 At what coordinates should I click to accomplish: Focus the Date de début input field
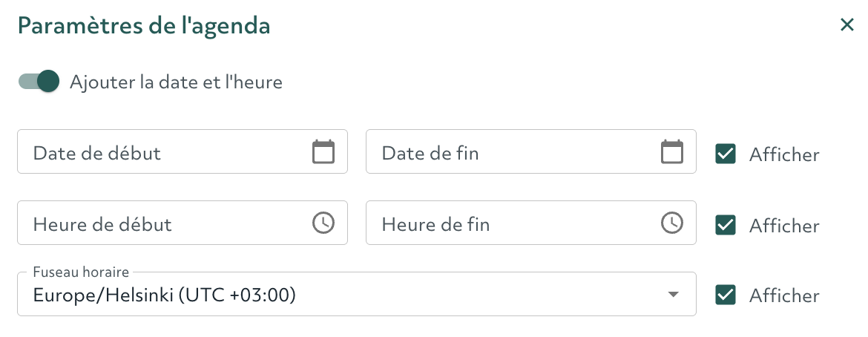[x=183, y=152]
